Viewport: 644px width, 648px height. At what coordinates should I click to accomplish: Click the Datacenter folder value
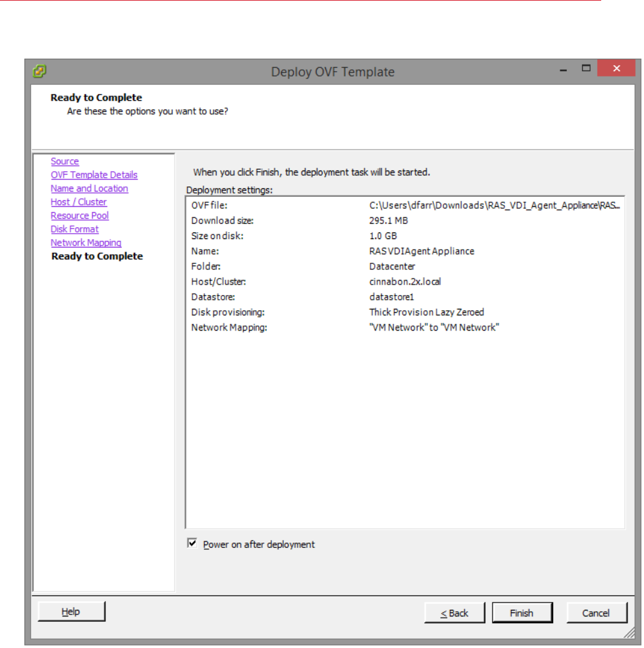pyautogui.click(x=392, y=267)
